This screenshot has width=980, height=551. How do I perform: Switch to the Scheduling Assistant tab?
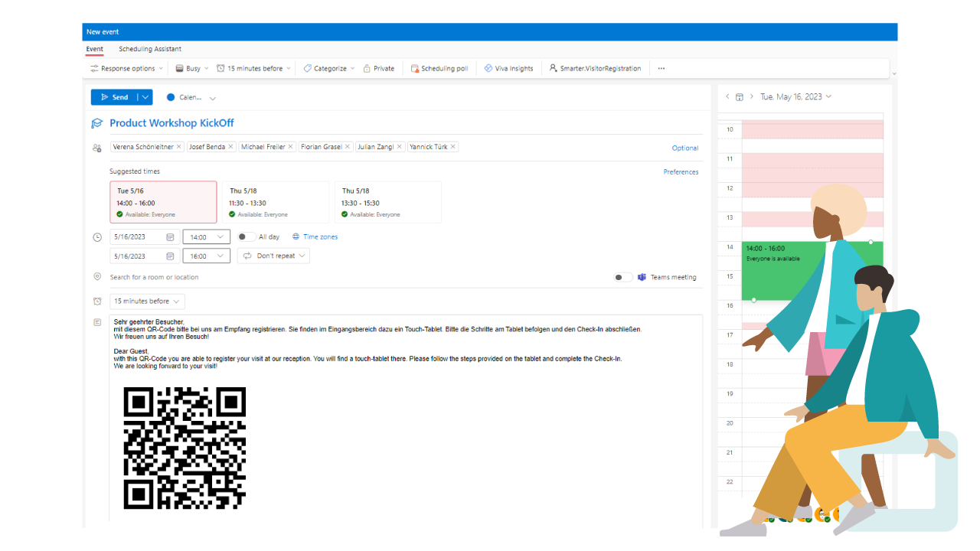(x=149, y=49)
